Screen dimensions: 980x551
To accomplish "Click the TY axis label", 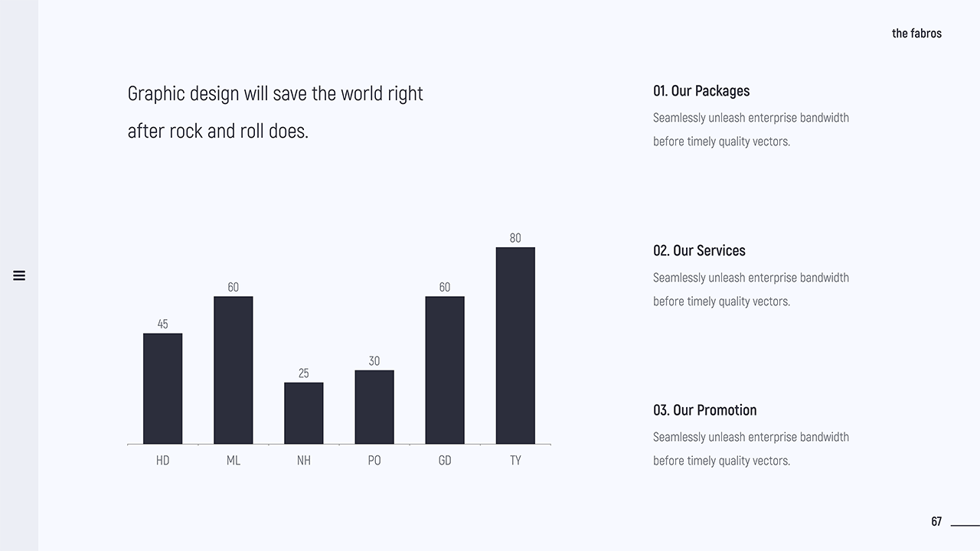I will pos(515,461).
